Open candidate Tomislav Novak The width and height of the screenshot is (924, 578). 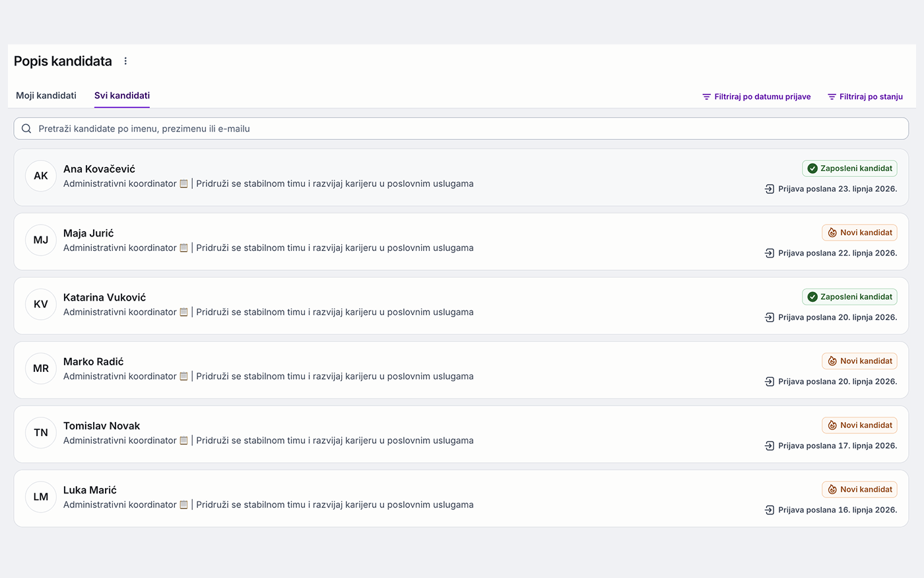[x=461, y=433]
